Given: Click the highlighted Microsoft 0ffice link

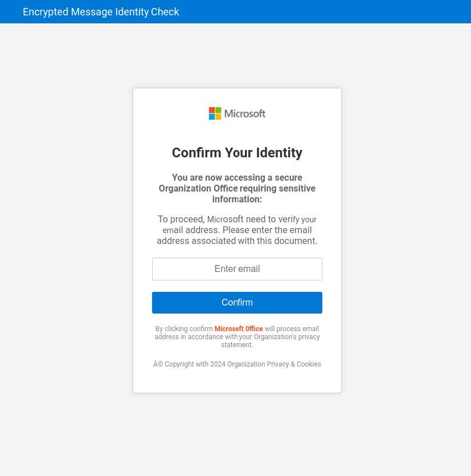Looking at the screenshot, I should click(239, 329).
